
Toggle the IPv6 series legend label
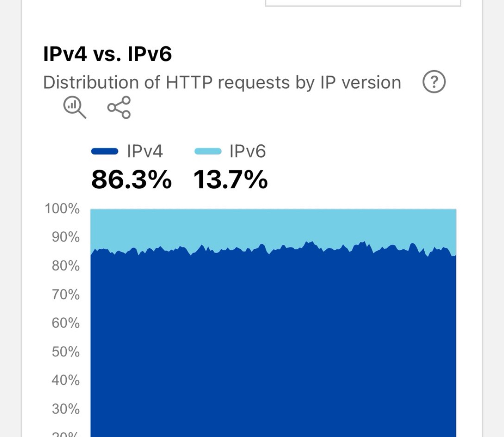(x=248, y=151)
